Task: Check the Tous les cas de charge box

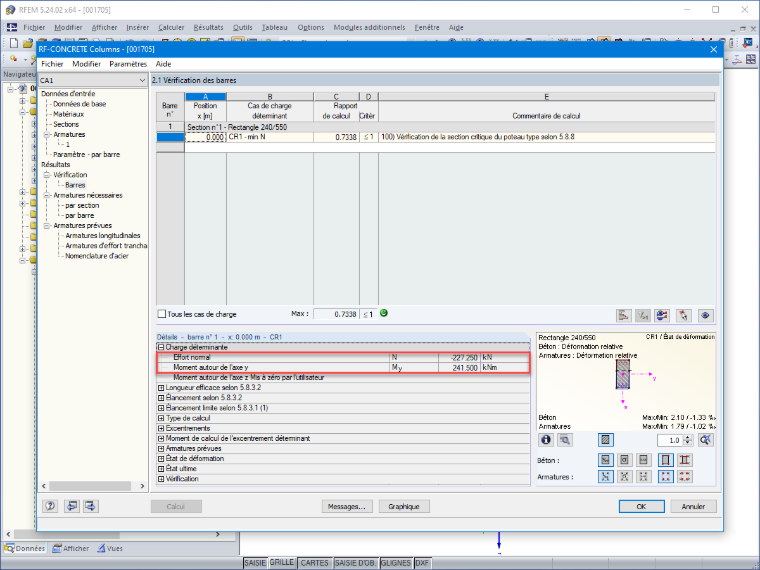Action: [x=162, y=314]
